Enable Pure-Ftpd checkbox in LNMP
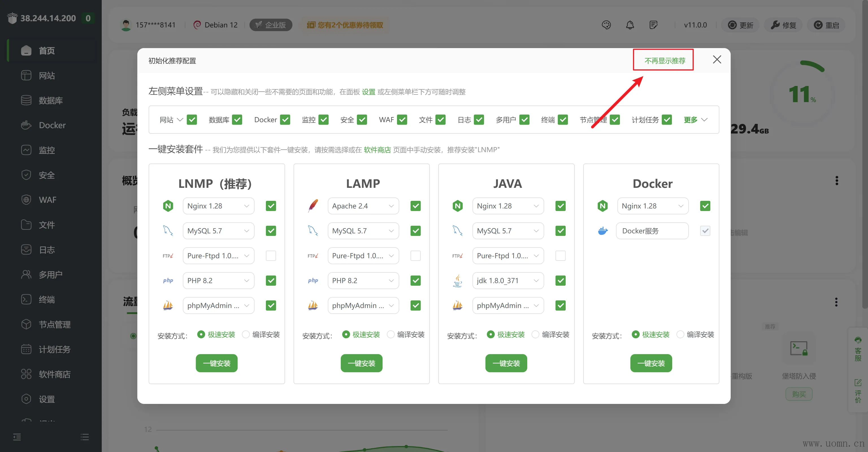The image size is (868, 452). pos(271,256)
